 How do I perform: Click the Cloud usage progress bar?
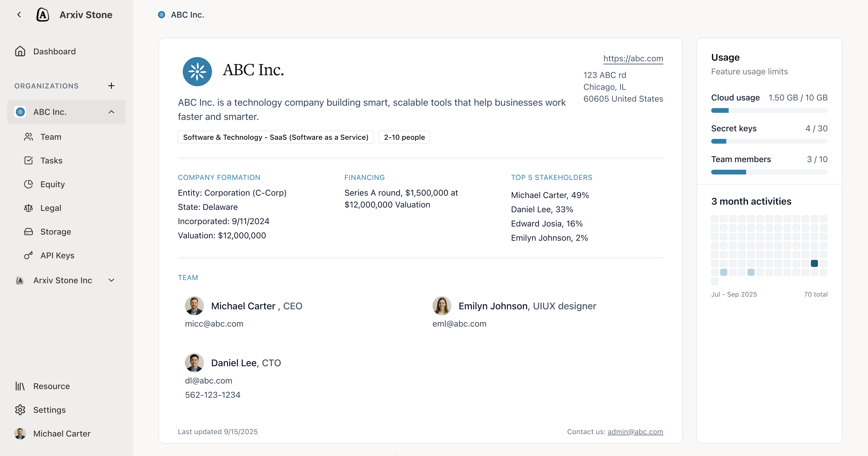coord(769,110)
